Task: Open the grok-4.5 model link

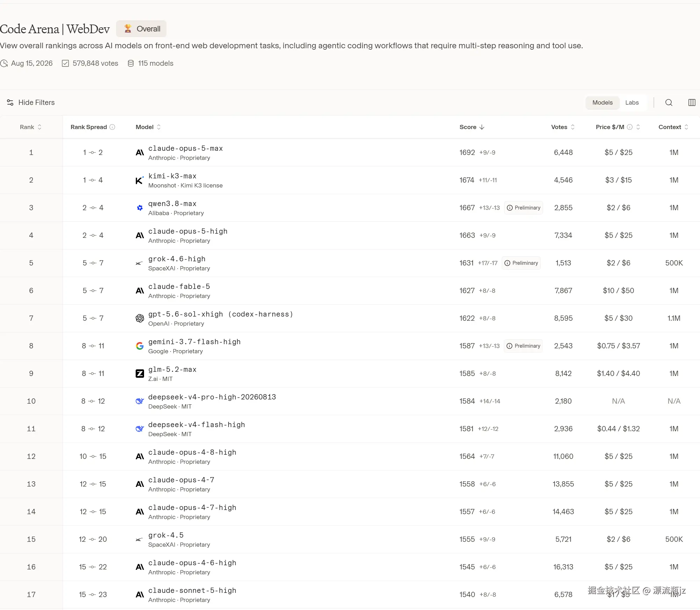Action: click(166, 535)
